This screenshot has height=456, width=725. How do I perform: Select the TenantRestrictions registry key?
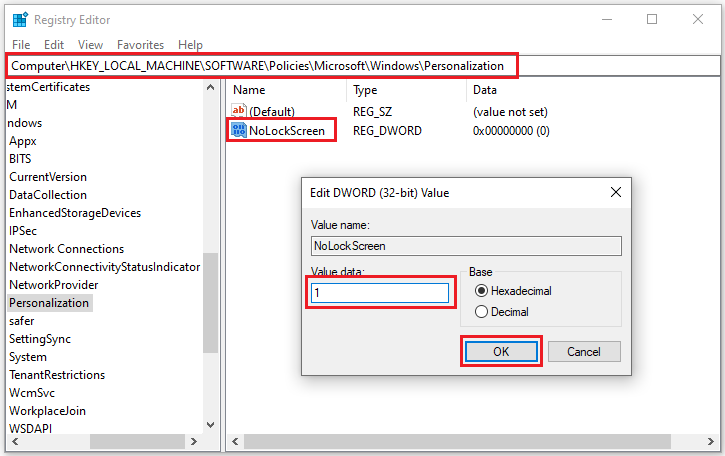coord(57,375)
